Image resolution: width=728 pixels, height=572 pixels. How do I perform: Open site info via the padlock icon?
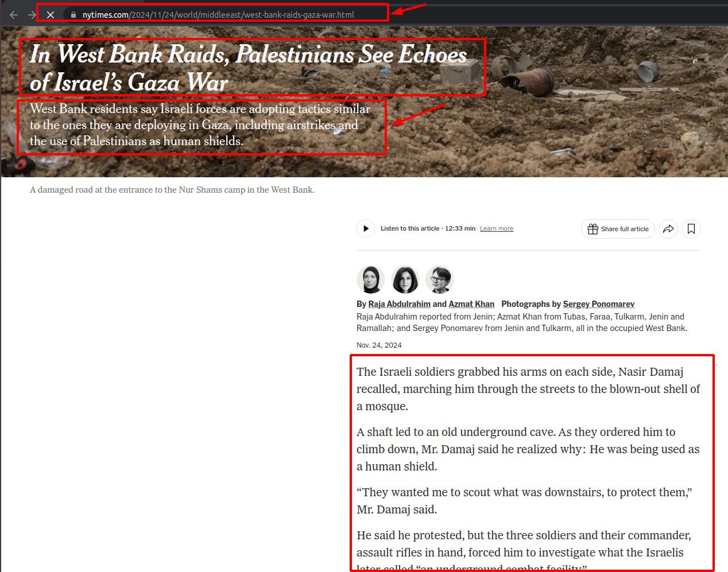[73, 15]
